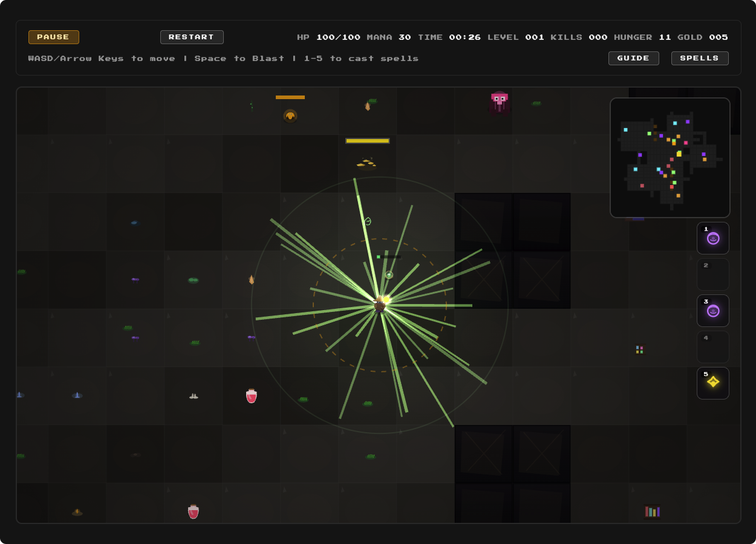
Task: Click the dungeon minimap
Action: (670, 158)
